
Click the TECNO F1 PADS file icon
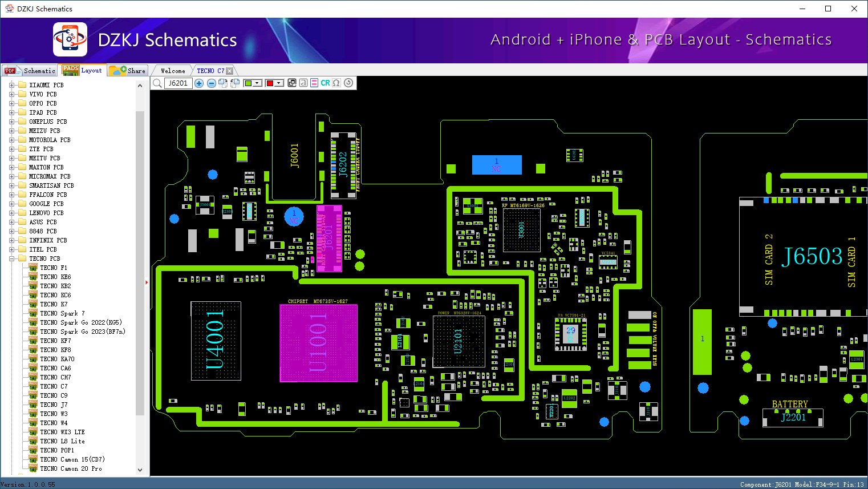(x=33, y=268)
